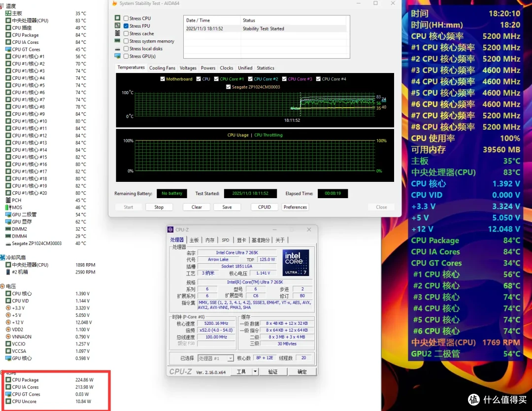The width and height of the screenshot is (532, 411).
Task: Switch to the Statistics tab
Action: [266, 68]
